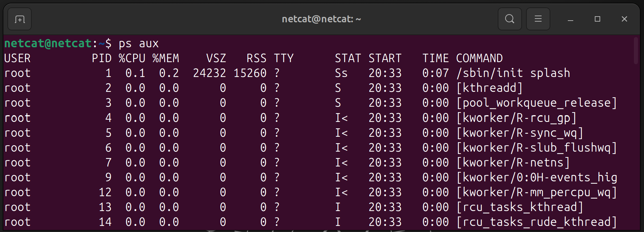
Task: Click the [kworker/R-netns] process name
Action: tap(513, 162)
